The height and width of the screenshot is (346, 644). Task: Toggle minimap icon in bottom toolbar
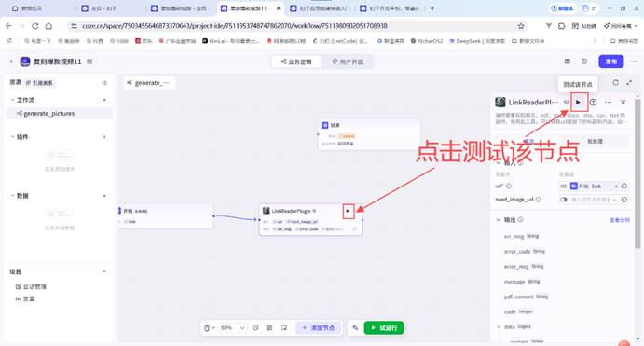coord(284,327)
